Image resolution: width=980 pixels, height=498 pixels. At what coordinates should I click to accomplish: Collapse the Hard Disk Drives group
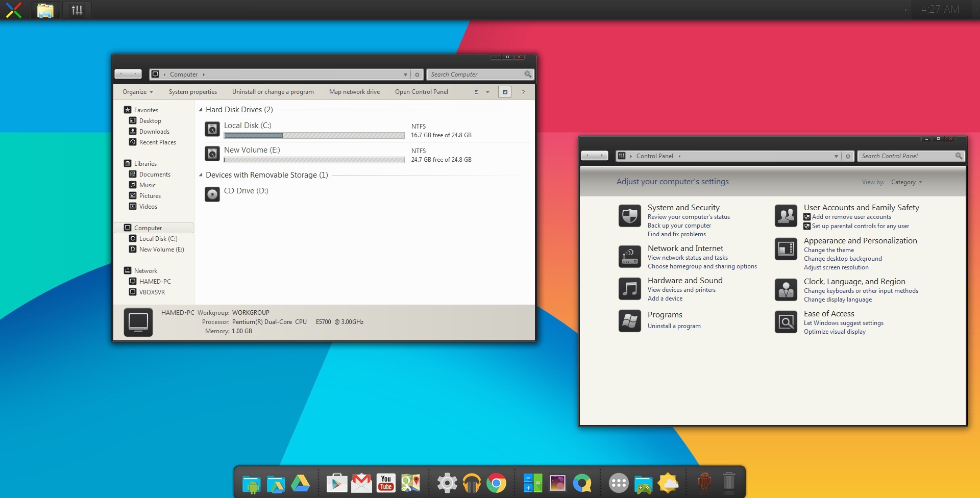coord(201,110)
